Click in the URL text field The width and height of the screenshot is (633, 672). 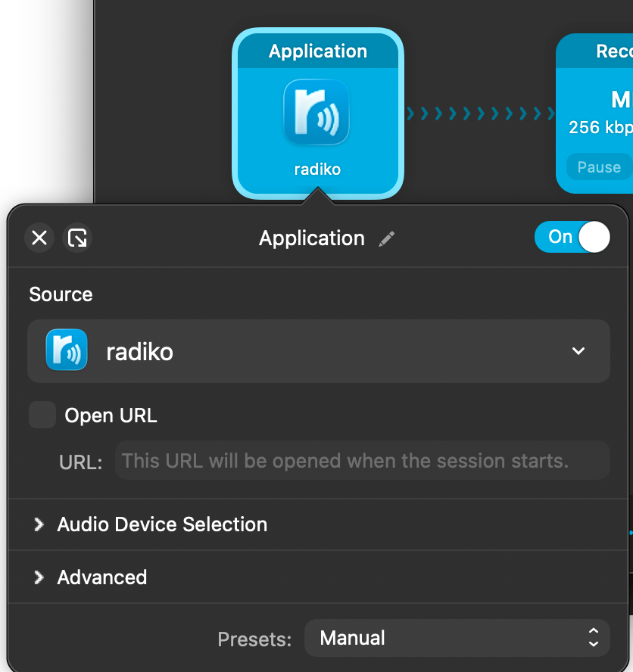pos(362,461)
